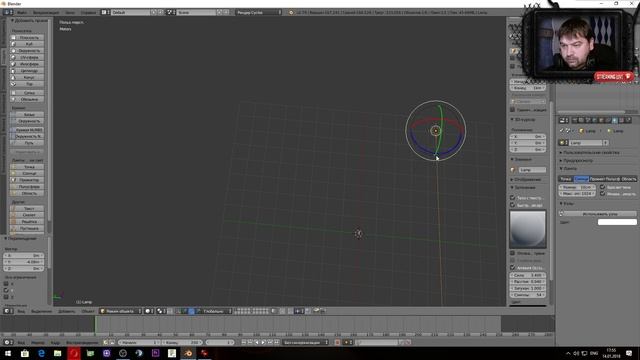640x360 pixels.
Task: Select the active rotate manipulator icon
Action: point(191,311)
